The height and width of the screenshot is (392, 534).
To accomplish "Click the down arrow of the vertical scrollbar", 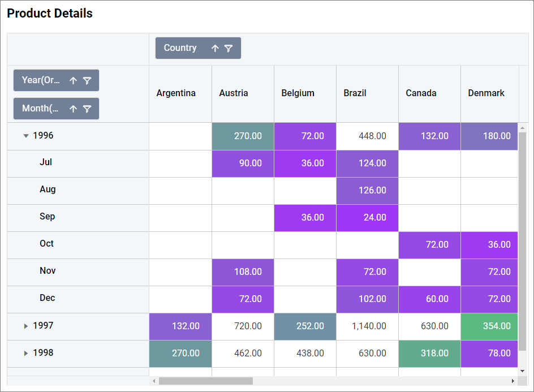I will [x=522, y=370].
